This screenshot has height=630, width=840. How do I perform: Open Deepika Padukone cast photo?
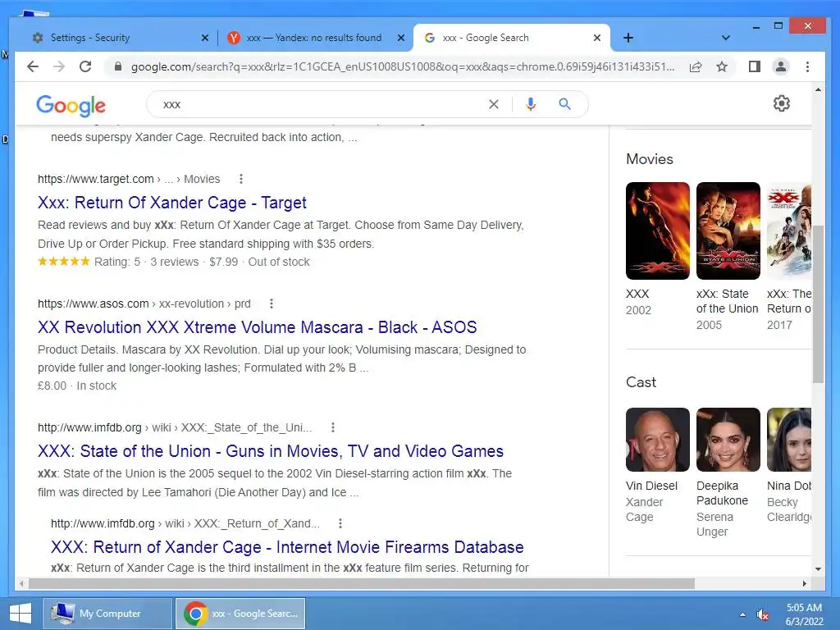[x=728, y=440]
